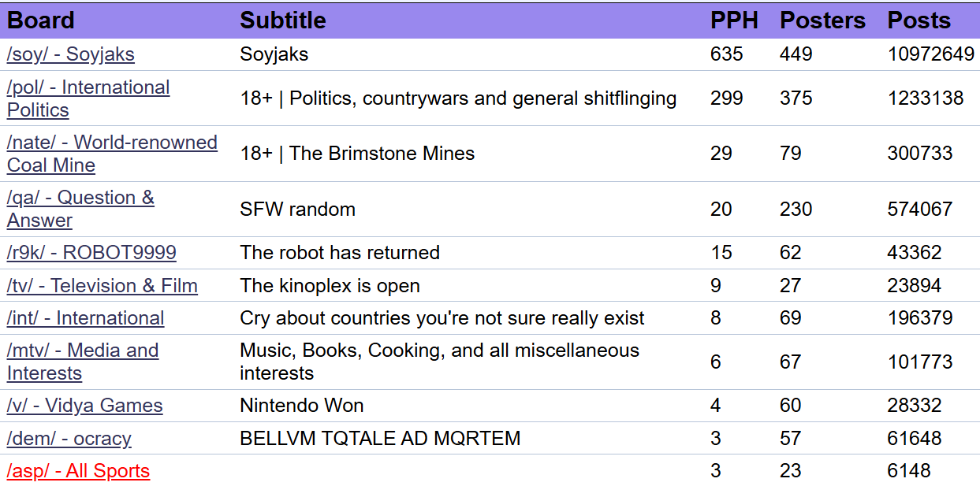Open the /v/ - Vidya Games link
The image size is (980, 486).
85,406
